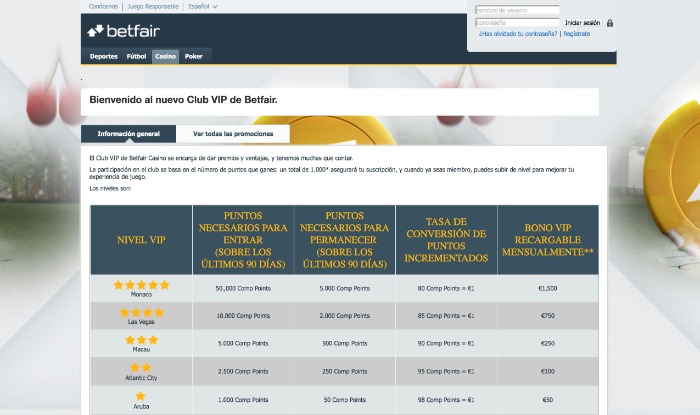Click the padlock icon beside login

[x=610, y=23]
